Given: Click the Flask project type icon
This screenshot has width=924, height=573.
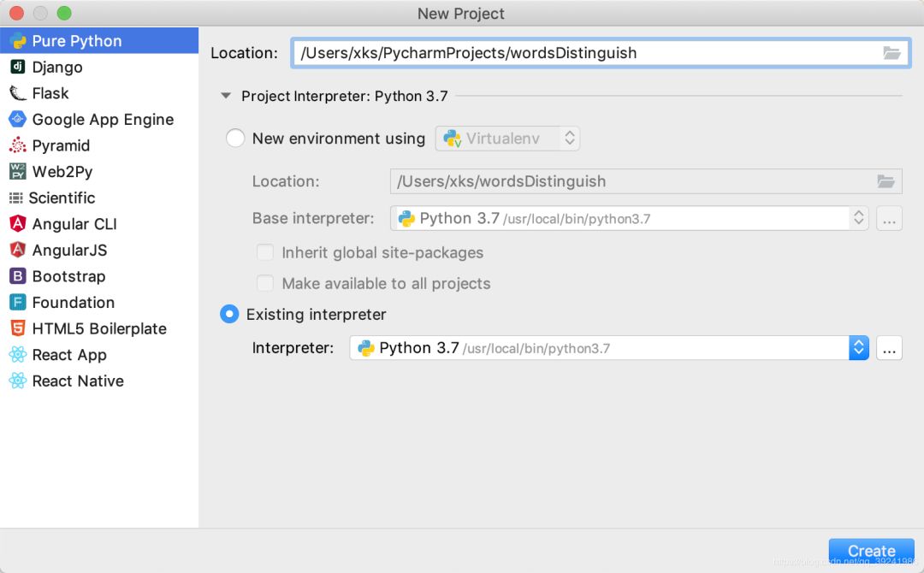Looking at the screenshot, I should [18, 93].
